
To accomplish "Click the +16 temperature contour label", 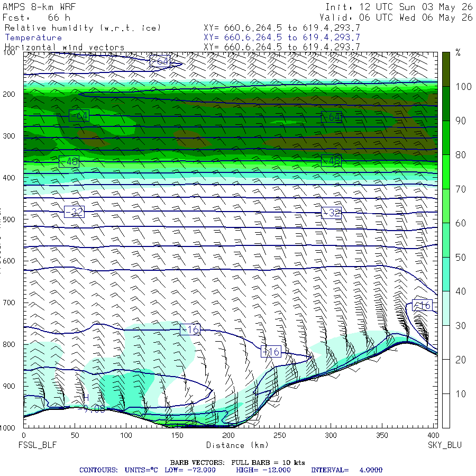I will tap(271, 351).
